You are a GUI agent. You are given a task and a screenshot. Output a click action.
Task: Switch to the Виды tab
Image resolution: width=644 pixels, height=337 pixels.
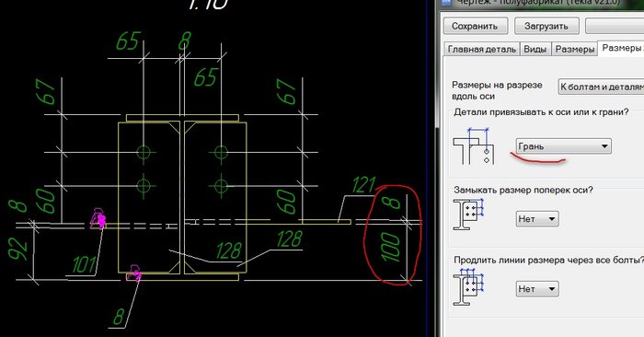pos(535,49)
